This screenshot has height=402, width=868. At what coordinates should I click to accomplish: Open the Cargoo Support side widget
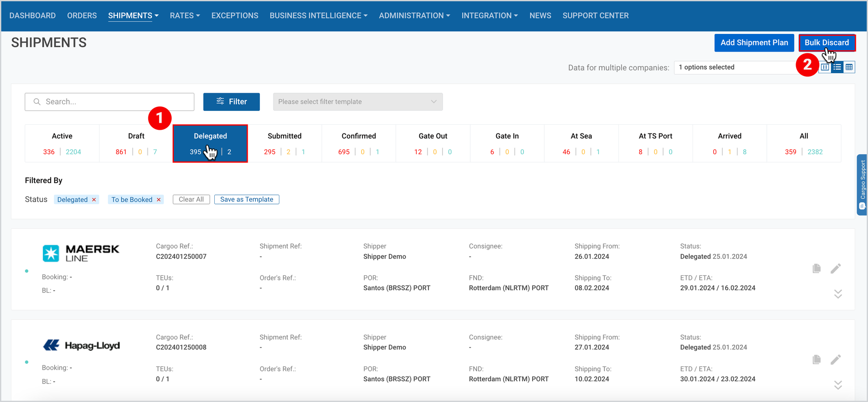click(862, 185)
